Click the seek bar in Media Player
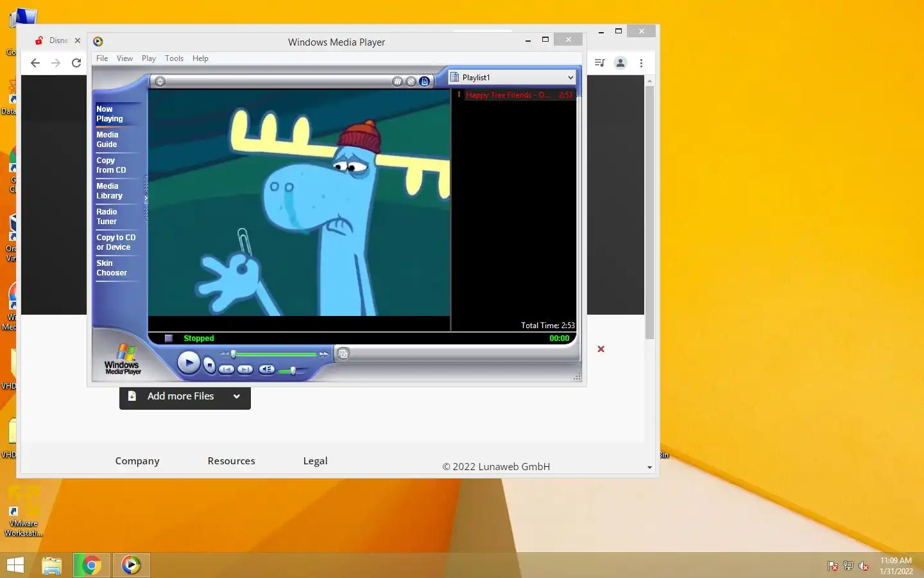Image resolution: width=924 pixels, height=578 pixels. pos(275,354)
